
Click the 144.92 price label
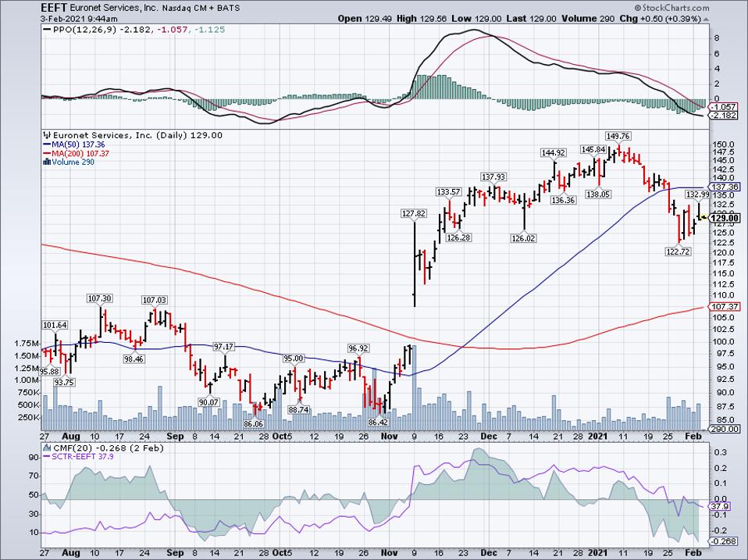(x=554, y=152)
